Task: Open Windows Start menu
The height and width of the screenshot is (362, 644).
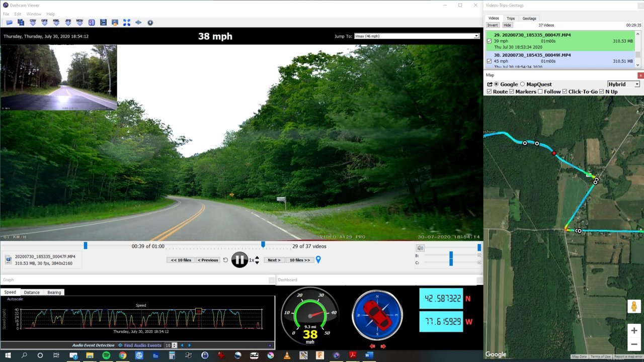Action: tap(8, 355)
